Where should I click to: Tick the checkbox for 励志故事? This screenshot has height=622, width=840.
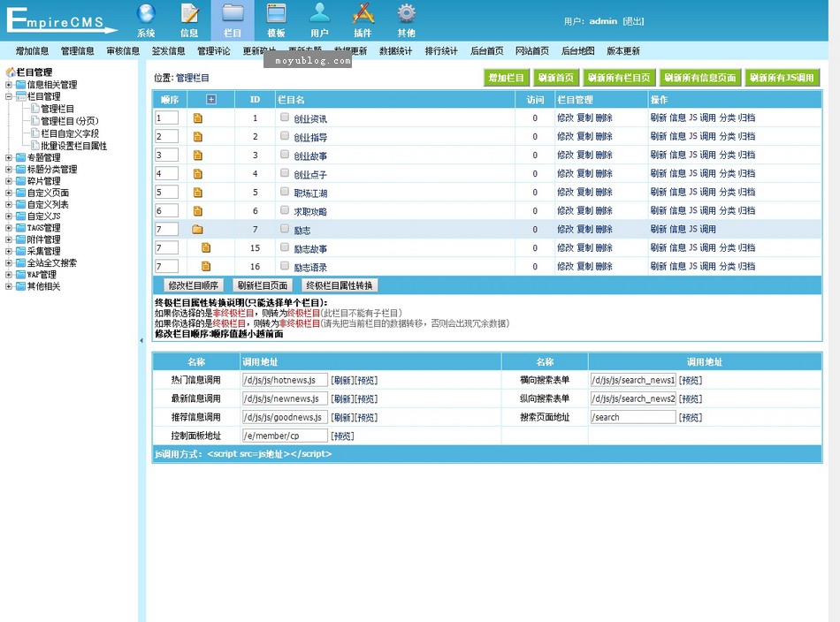pos(285,247)
